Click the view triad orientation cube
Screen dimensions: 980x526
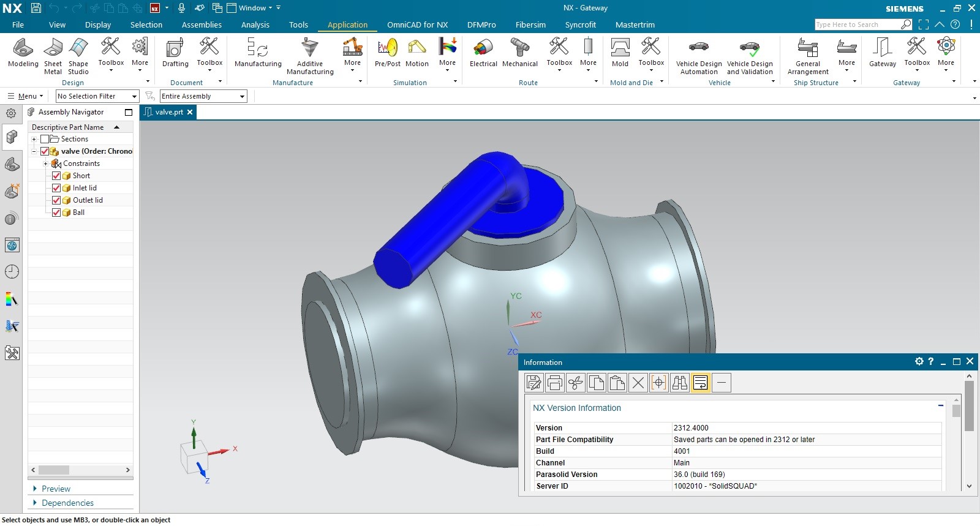194,456
